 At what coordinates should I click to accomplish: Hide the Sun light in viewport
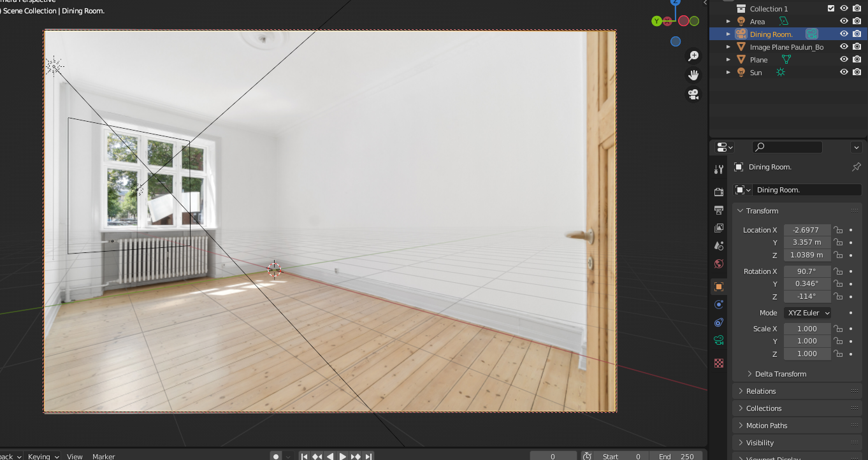(x=844, y=72)
